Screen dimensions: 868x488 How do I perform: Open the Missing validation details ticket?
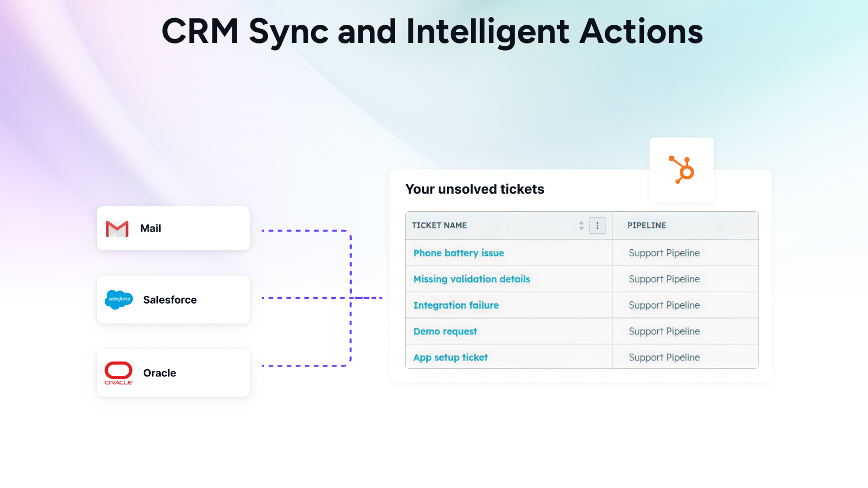coord(472,279)
